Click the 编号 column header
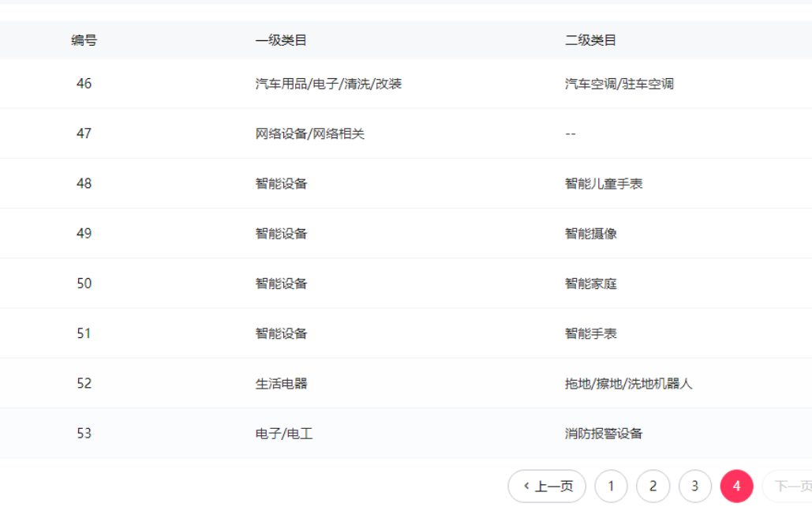The height and width of the screenshot is (526, 812). tap(84, 40)
